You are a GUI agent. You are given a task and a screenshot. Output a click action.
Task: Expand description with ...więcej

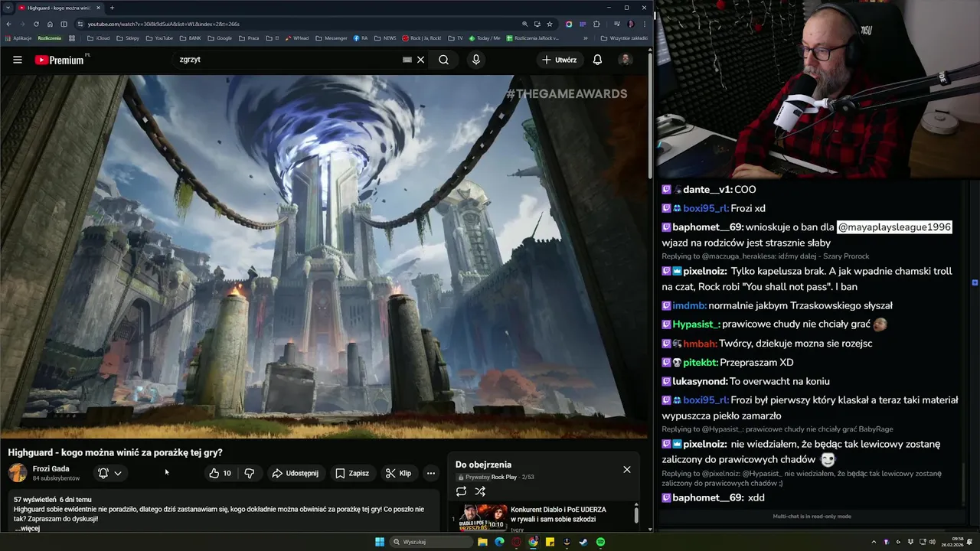tap(27, 528)
